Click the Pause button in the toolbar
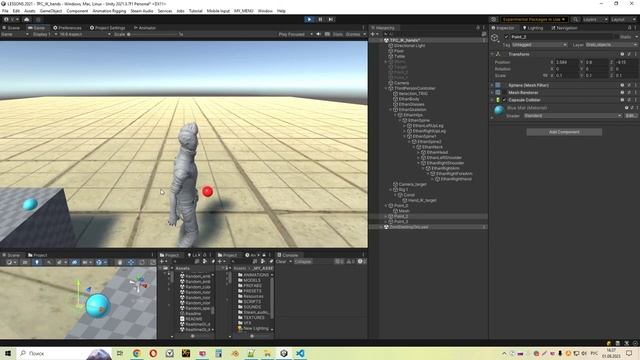 coord(320,19)
